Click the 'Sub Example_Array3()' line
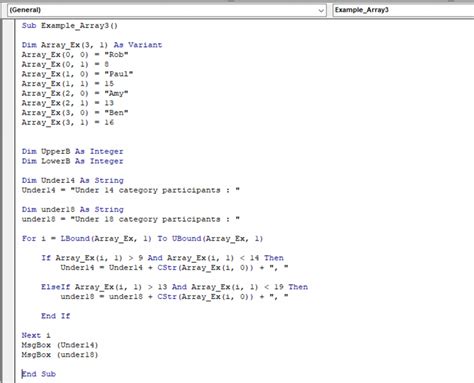The width and height of the screenshot is (474, 383). [70, 26]
